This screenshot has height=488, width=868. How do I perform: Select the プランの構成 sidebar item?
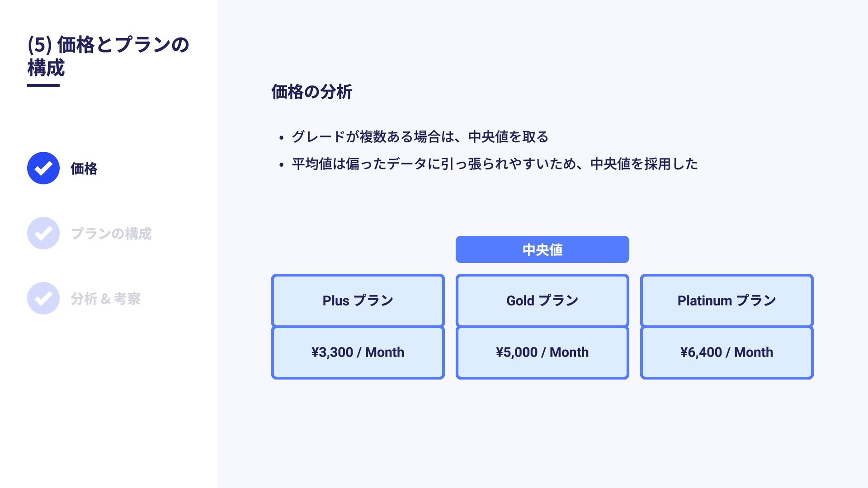click(111, 234)
